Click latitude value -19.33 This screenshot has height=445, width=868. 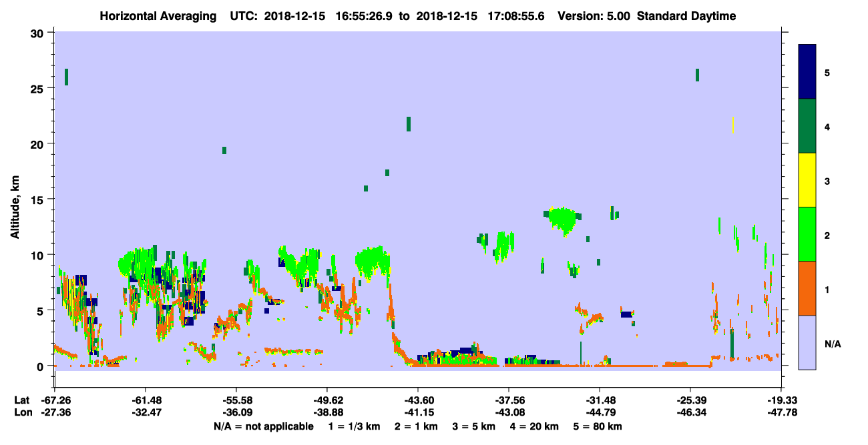click(x=782, y=400)
